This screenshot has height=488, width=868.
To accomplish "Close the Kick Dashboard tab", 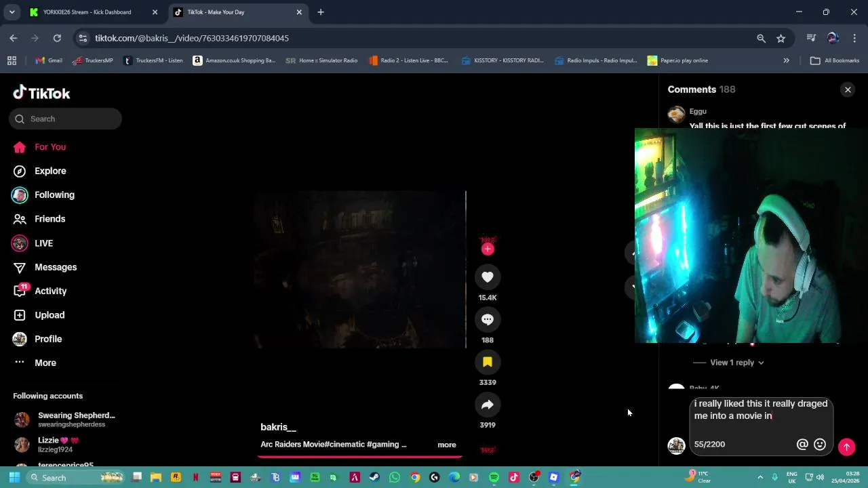I will pyautogui.click(x=155, y=12).
